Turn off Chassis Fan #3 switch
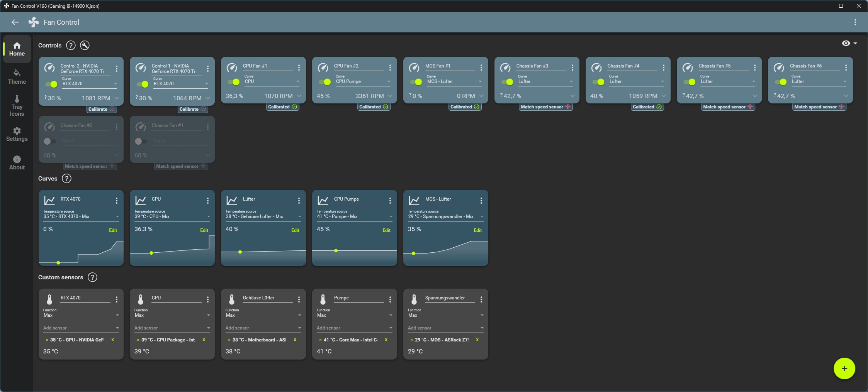The height and width of the screenshot is (392, 868). point(507,82)
